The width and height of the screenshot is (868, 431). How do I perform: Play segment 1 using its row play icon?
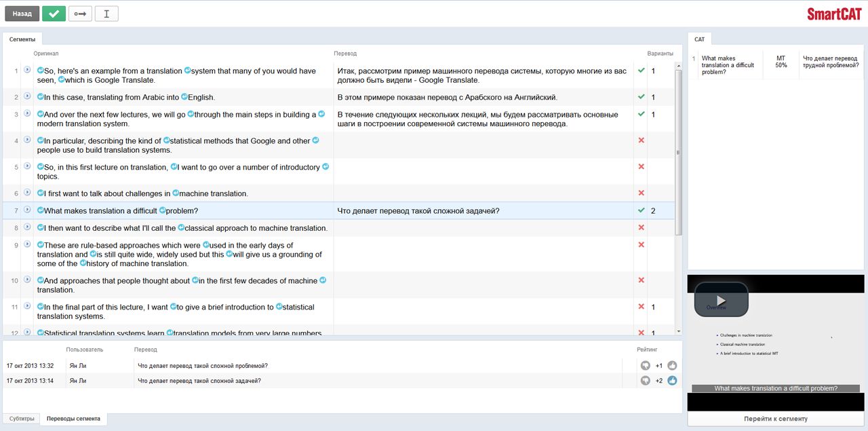pyautogui.click(x=27, y=70)
